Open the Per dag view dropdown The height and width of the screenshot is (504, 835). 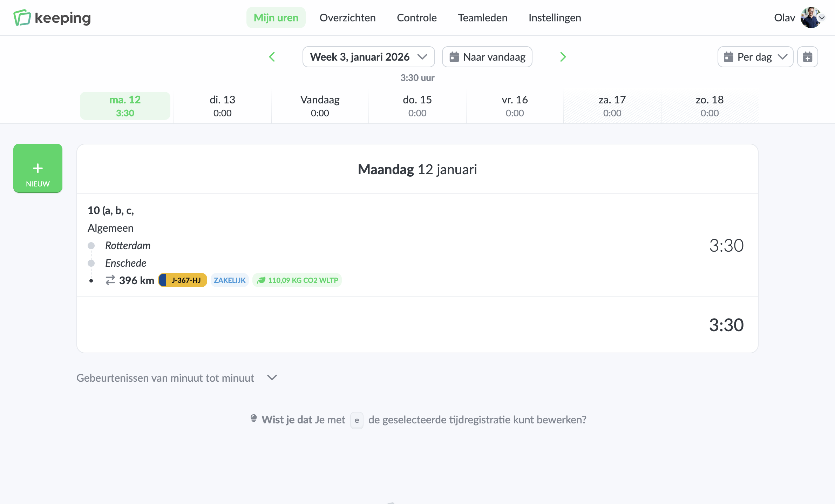tap(755, 57)
